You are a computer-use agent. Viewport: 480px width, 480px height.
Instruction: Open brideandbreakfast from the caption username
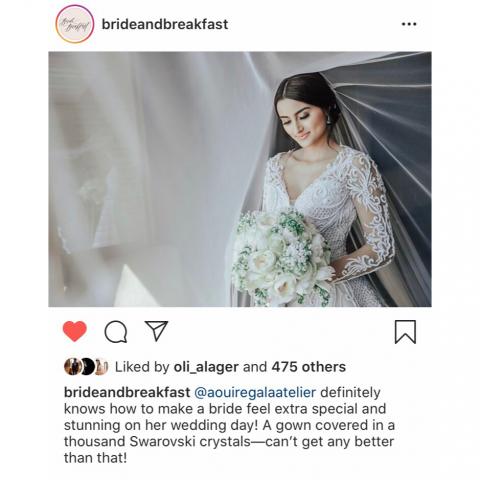pos(127,392)
